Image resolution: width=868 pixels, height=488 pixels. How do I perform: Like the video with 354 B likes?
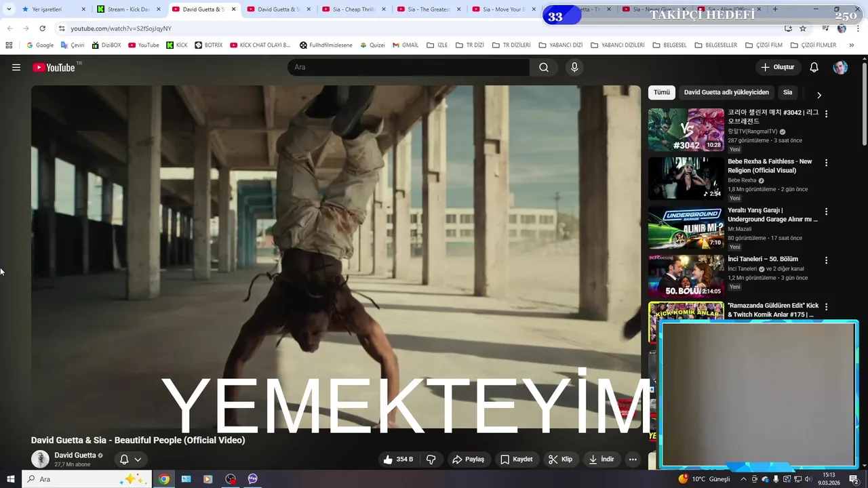point(398,460)
